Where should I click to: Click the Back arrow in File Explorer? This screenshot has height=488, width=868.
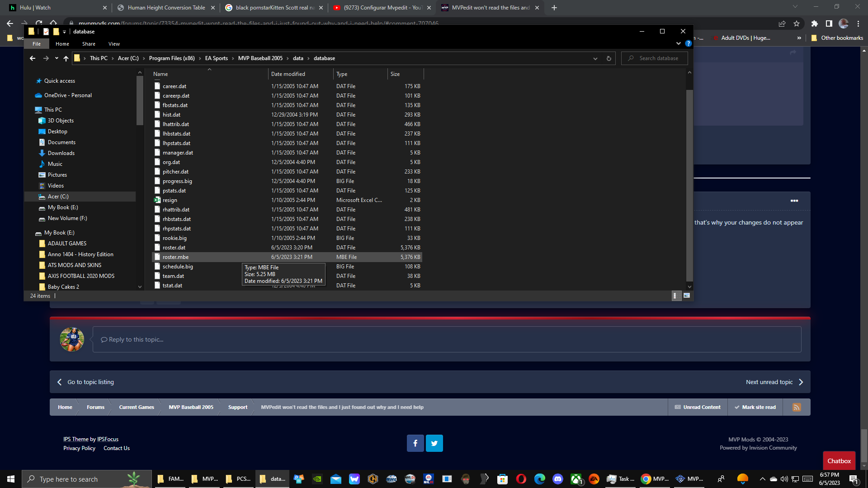(x=33, y=58)
